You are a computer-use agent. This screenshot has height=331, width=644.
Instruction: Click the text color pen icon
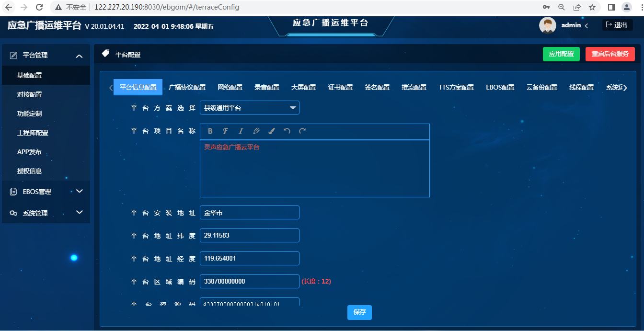[256, 131]
